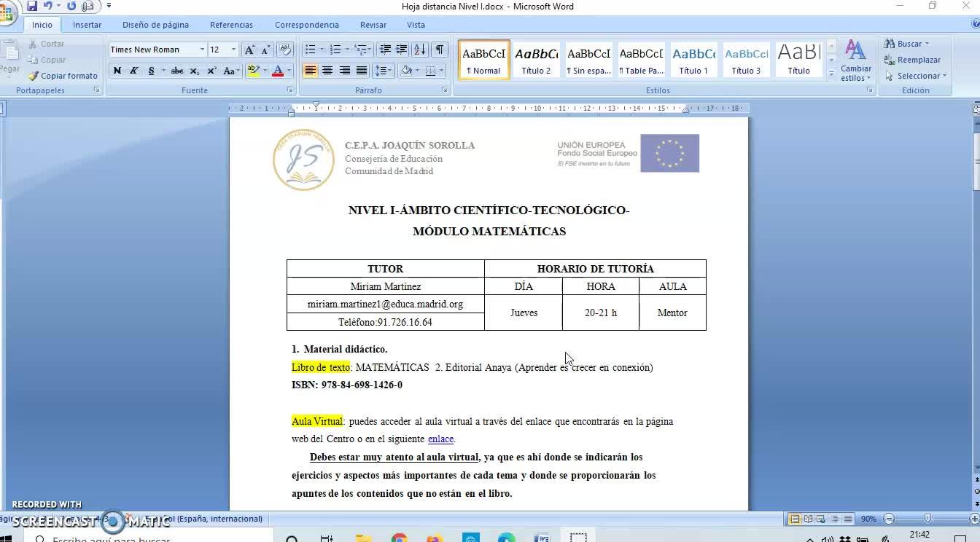
Task: Justify the paragraph text
Action: pyautogui.click(x=361, y=71)
